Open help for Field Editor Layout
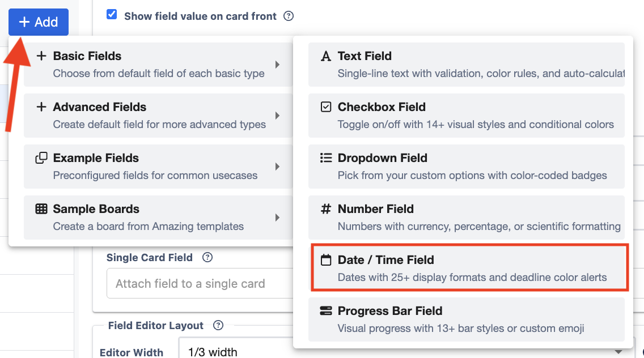This screenshot has width=644, height=358. pyautogui.click(x=218, y=326)
